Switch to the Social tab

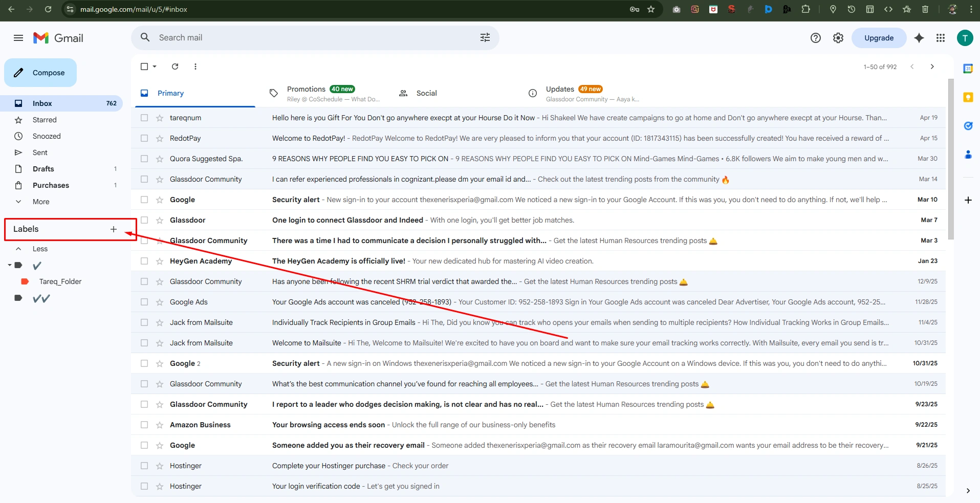[426, 93]
